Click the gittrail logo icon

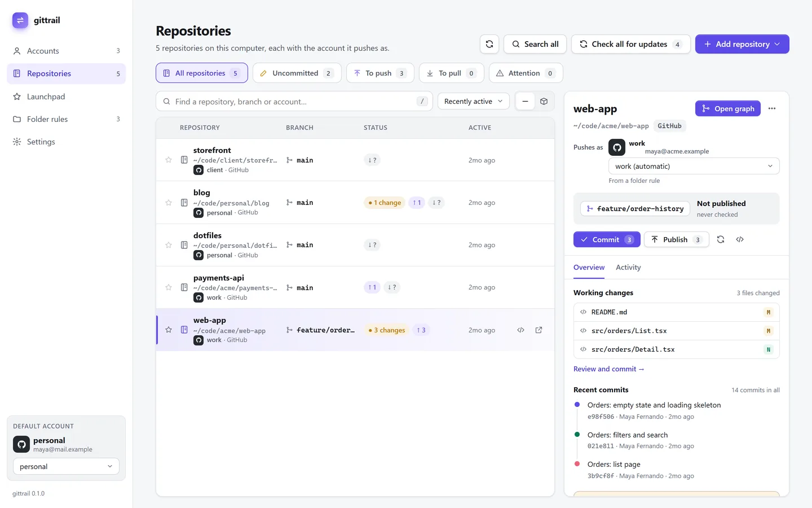(x=20, y=20)
